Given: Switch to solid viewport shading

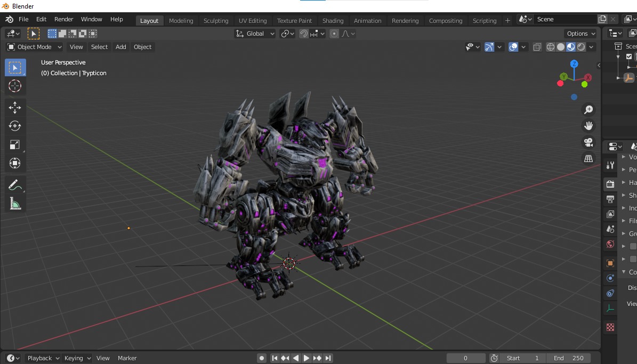Looking at the screenshot, I should (561, 47).
